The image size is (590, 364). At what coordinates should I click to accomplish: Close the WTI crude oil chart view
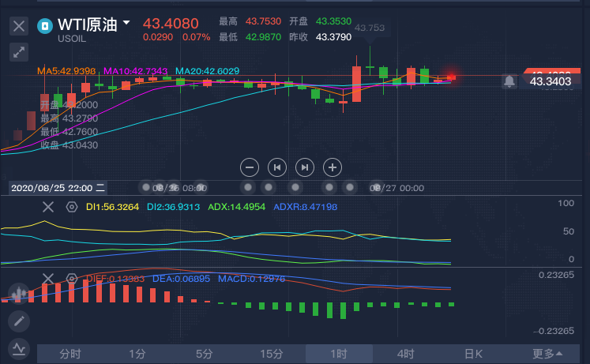[x=19, y=26]
